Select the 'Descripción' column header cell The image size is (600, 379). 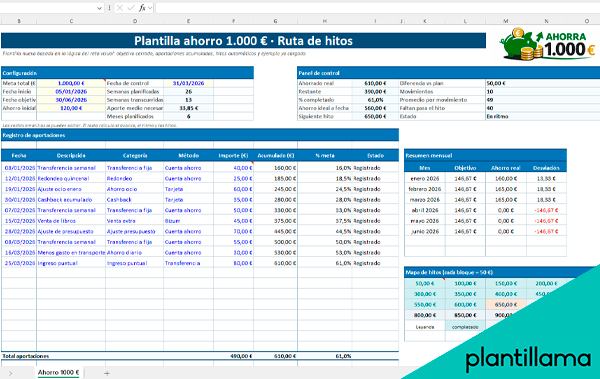pyautogui.click(x=71, y=155)
